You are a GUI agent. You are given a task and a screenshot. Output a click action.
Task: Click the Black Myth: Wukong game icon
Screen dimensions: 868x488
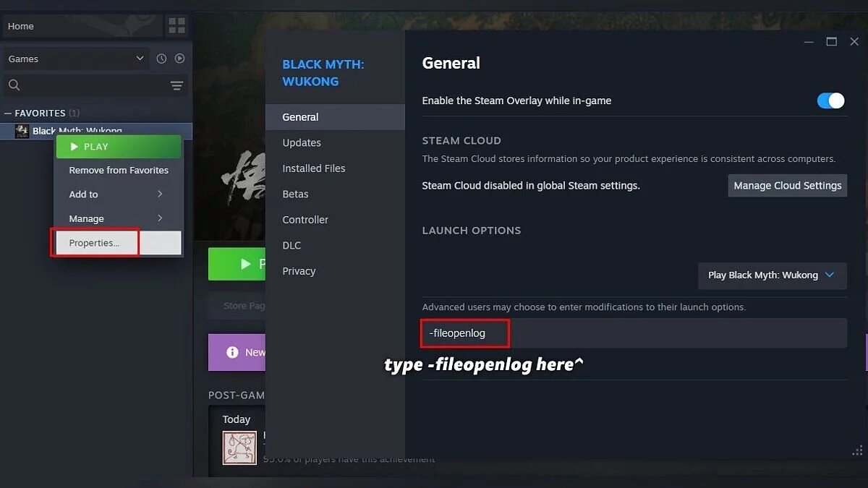click(x=22, y=131)
